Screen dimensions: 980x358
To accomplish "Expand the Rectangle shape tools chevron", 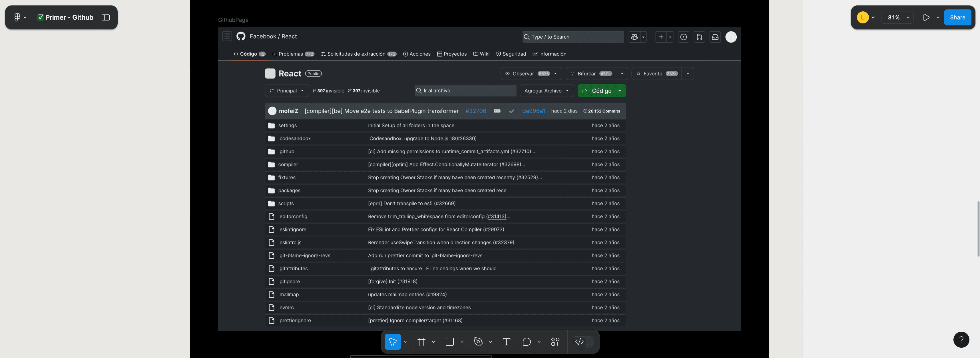I will point(462,342).
